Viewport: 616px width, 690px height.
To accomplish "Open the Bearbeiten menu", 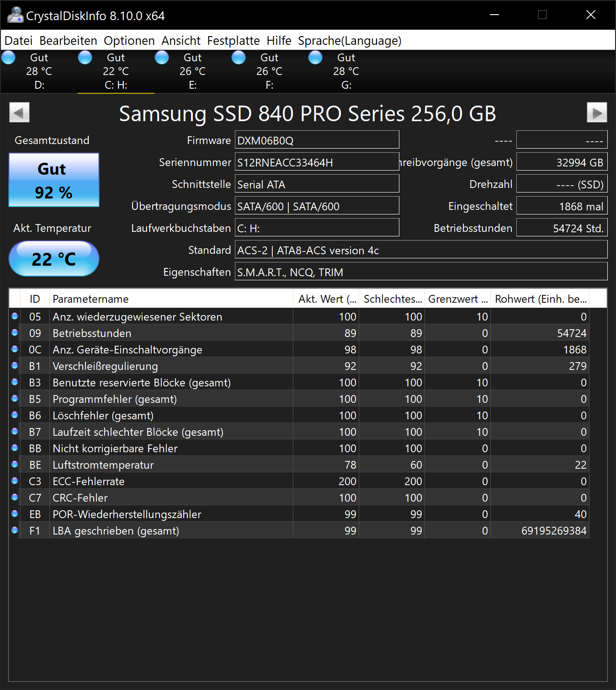I will click(68, 41).
